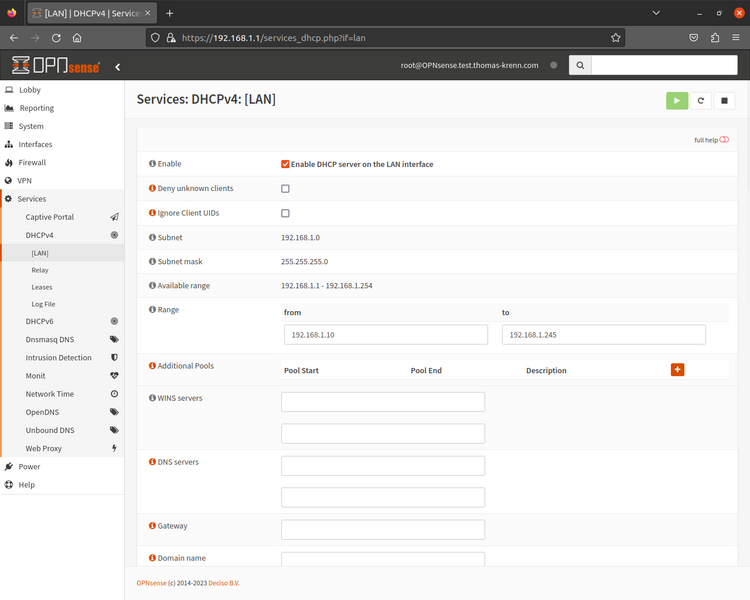Go to the browser home page icon
Screen dimensions: 750x600
pyautogui.click(x=77, y=38)
